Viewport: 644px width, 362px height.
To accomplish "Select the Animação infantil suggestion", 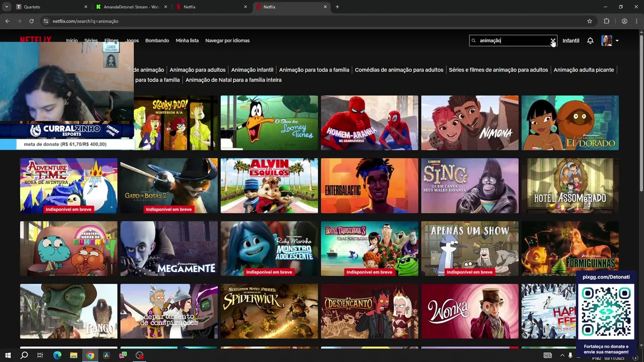I will (x=252, y=70).
